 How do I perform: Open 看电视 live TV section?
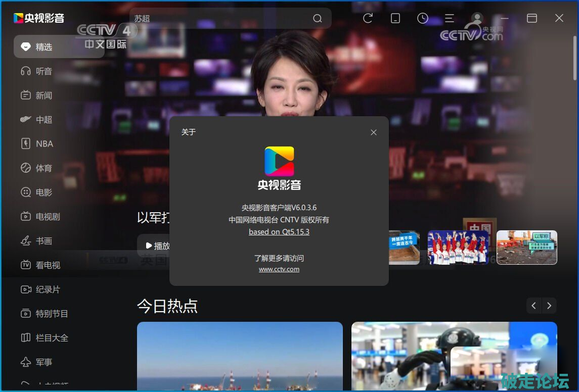tap(48, 265)
